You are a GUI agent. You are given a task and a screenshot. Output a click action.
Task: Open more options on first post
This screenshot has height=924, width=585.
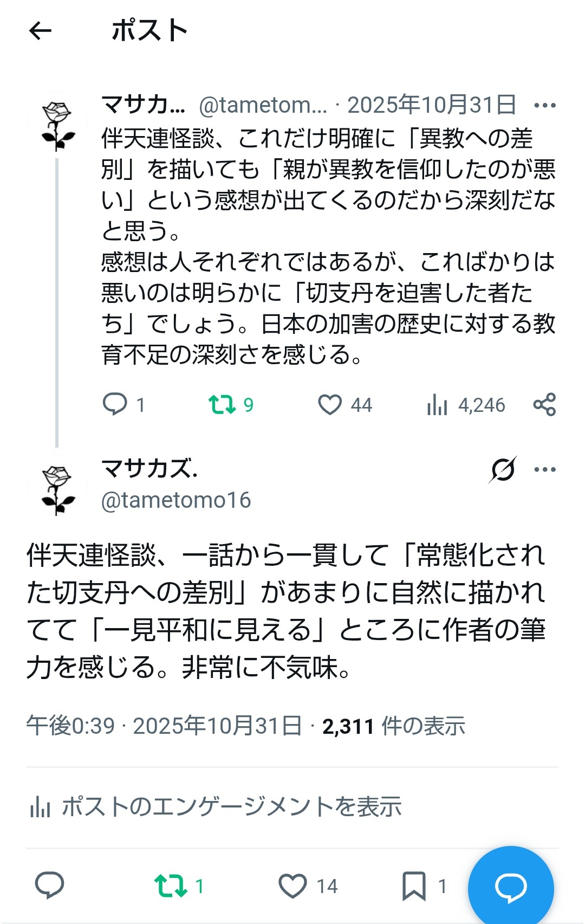(544, 105)
